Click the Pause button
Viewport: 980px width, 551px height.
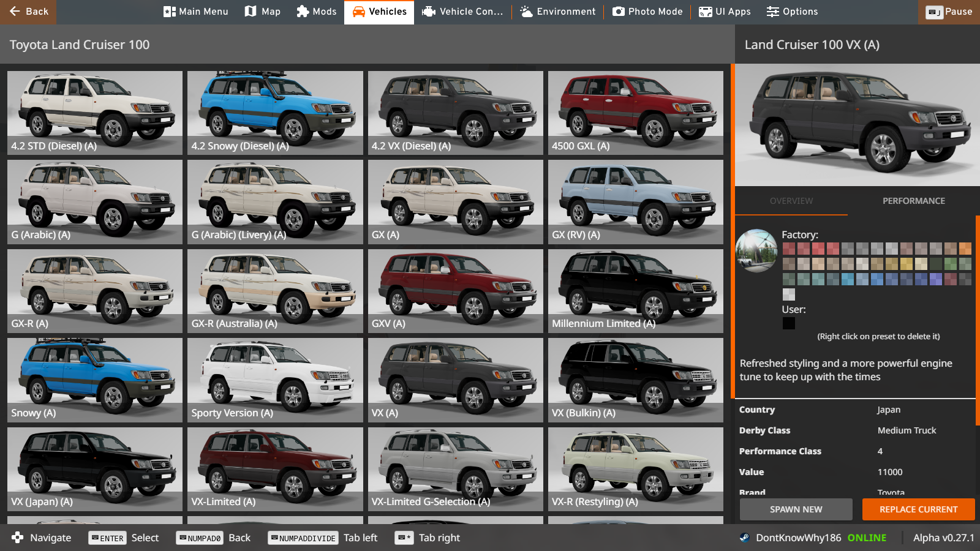point(949,12)
